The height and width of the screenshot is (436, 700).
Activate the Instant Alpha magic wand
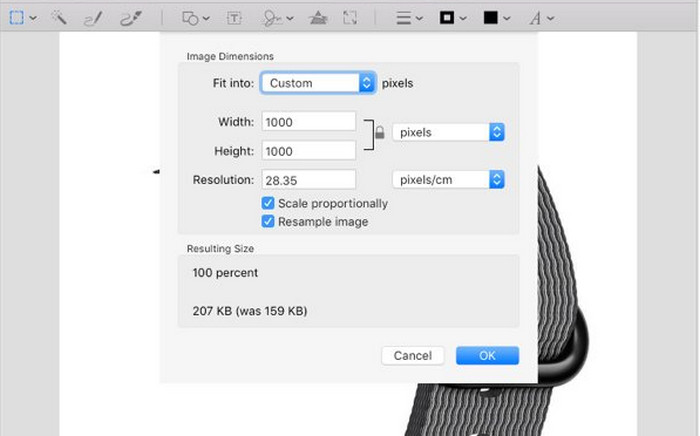click(x=58, y=18)
